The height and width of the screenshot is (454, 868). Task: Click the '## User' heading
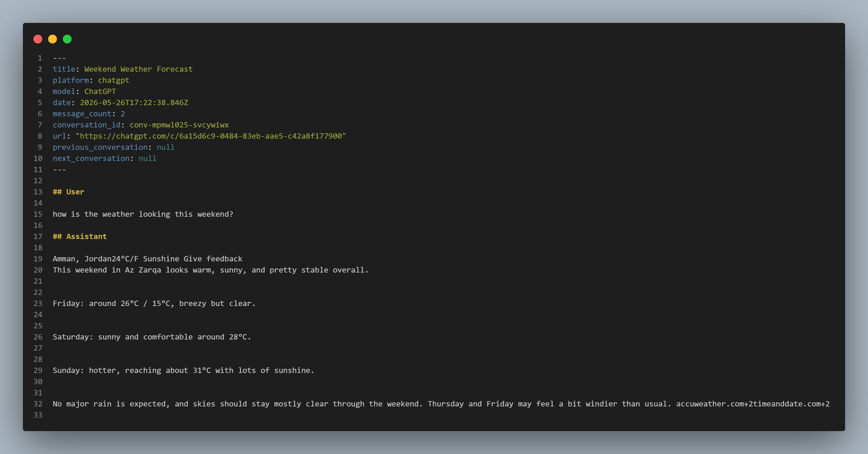(x=68, y=192)
